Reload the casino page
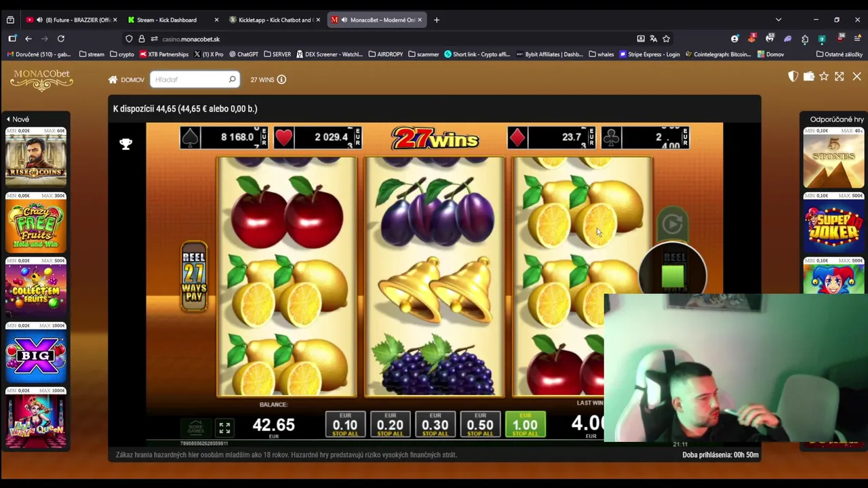 pyautogui.click(x=61, y=39)
